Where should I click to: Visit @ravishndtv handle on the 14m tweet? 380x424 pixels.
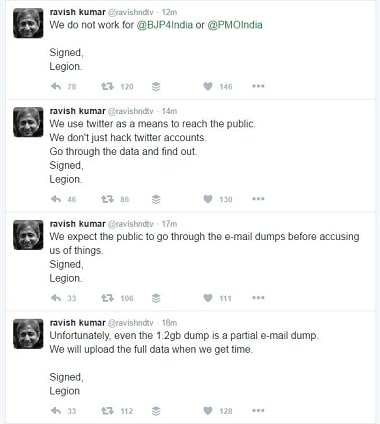[x=131, y=111]
